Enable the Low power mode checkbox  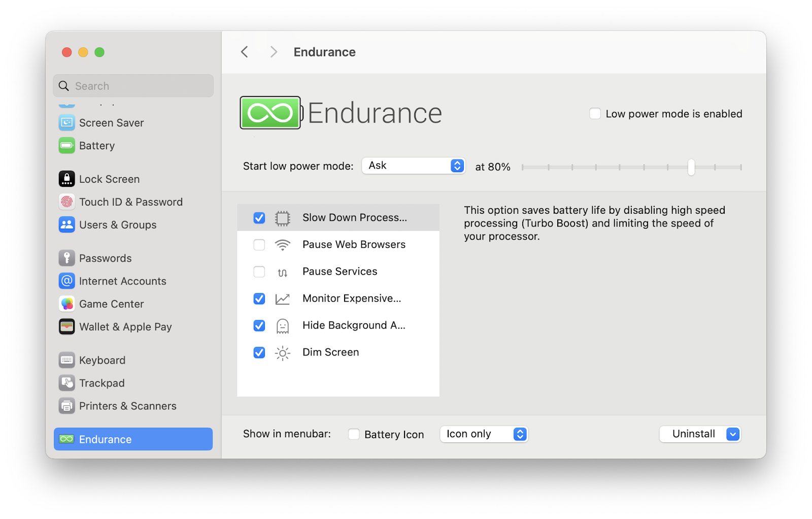pyautogui.click(x=595, y=113)
